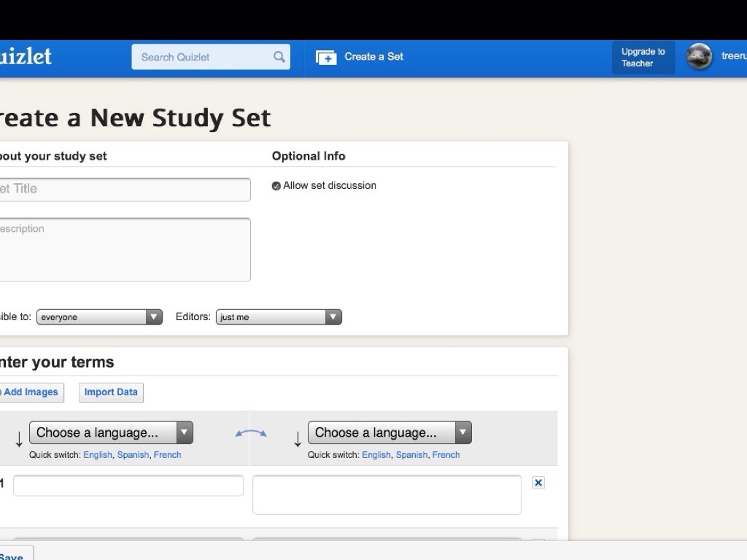Open the user profile avatar
Screen dimensions: 747x560
point(699,57)
